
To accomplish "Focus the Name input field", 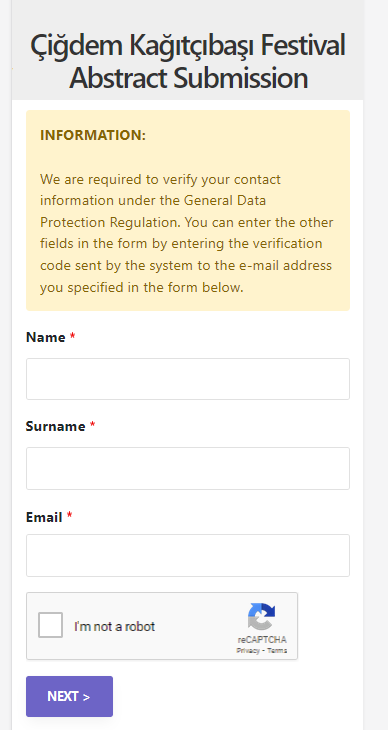I will [x=188, y=379].
